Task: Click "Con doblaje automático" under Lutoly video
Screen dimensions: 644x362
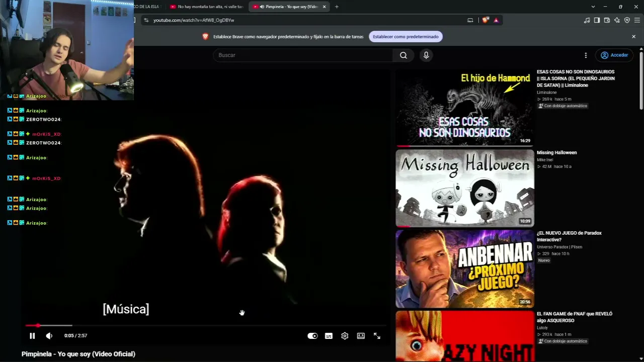Action: point(562,341)
